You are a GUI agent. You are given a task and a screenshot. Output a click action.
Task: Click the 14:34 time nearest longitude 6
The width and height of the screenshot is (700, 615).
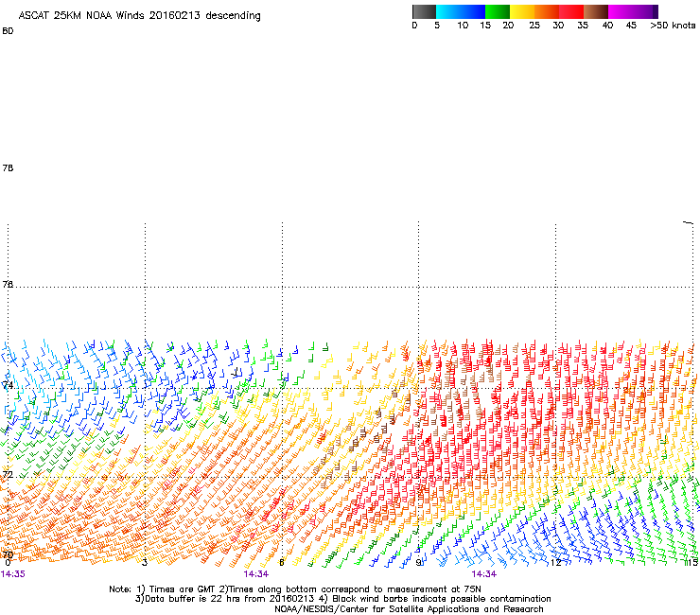coord(255,574)
